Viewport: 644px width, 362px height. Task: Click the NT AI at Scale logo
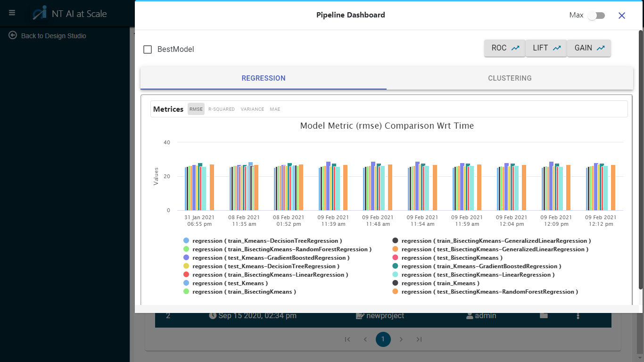40,13
